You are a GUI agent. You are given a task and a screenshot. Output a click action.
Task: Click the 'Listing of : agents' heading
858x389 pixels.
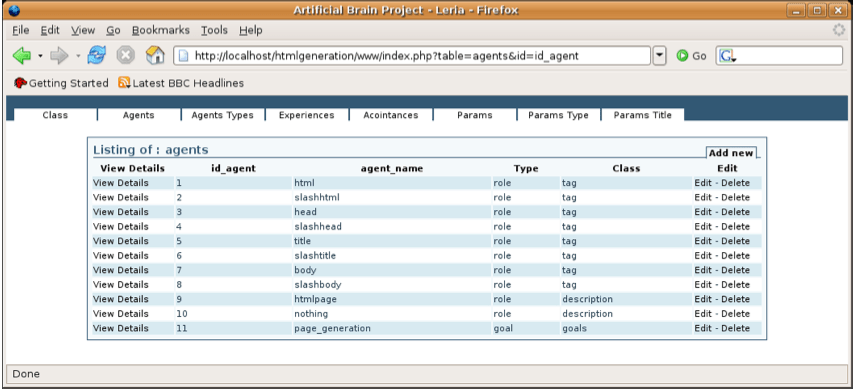click(x=150, y=149)
